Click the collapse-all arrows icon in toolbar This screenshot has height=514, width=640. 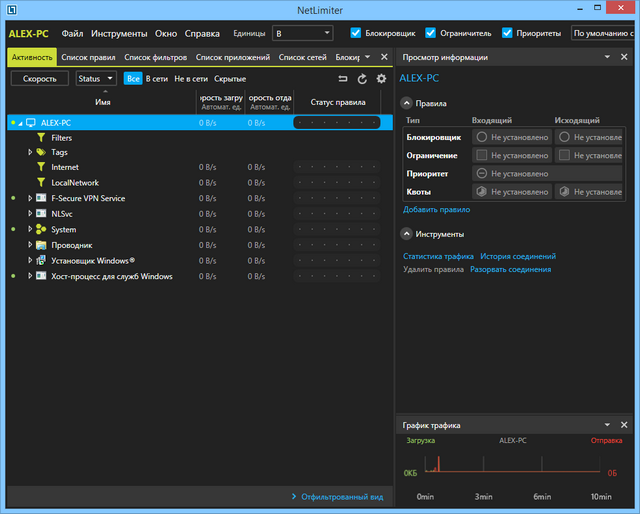344,78
